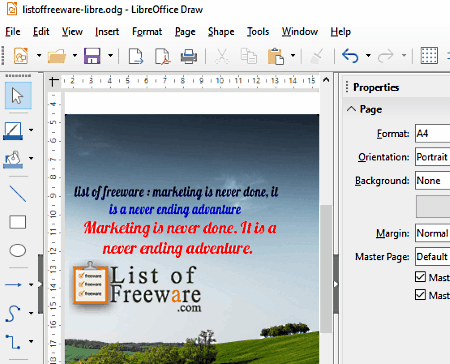
Task: Open the Orientation Portrait combo box
Action: click(x=433, y=157)
